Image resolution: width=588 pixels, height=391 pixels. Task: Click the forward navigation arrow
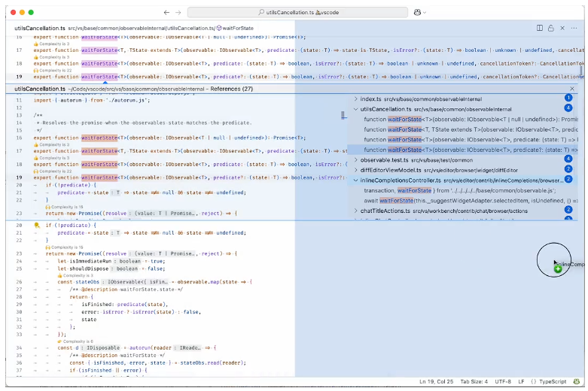pos(177,13)
